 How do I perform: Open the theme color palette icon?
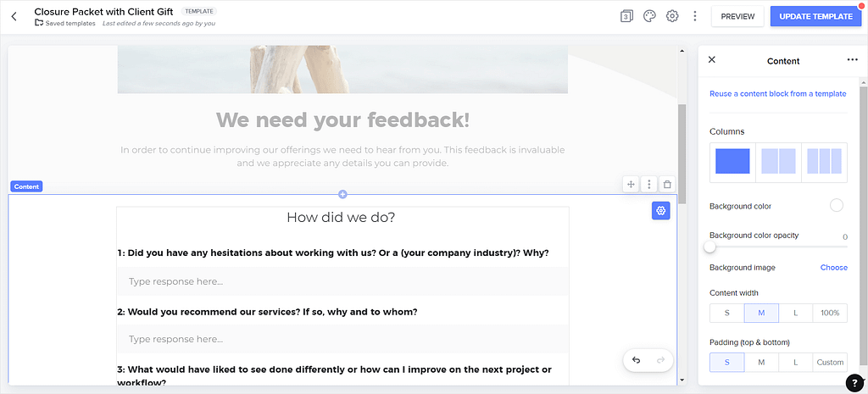649,16
